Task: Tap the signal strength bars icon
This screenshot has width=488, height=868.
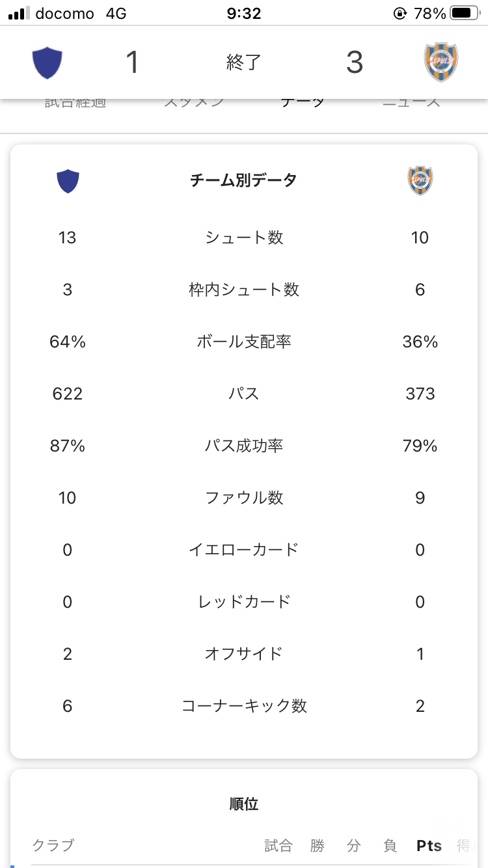Action: click(18, 13)
